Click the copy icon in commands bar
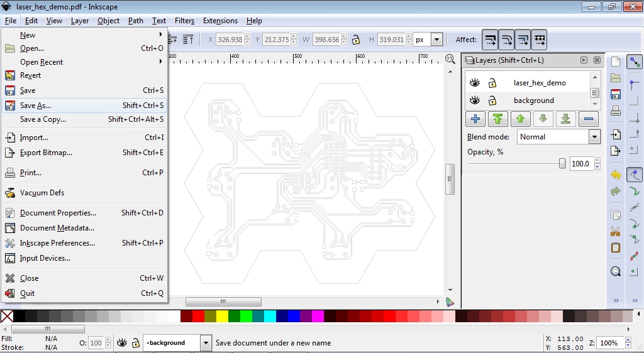Image resolution: width=644 pixels, height=353 pixels. (x=615, y=215)
